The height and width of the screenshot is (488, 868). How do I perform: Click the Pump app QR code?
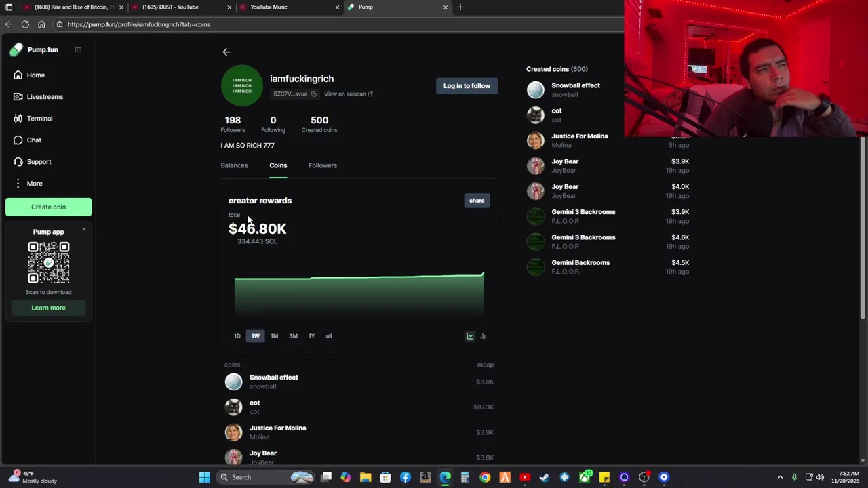(48, 262)
